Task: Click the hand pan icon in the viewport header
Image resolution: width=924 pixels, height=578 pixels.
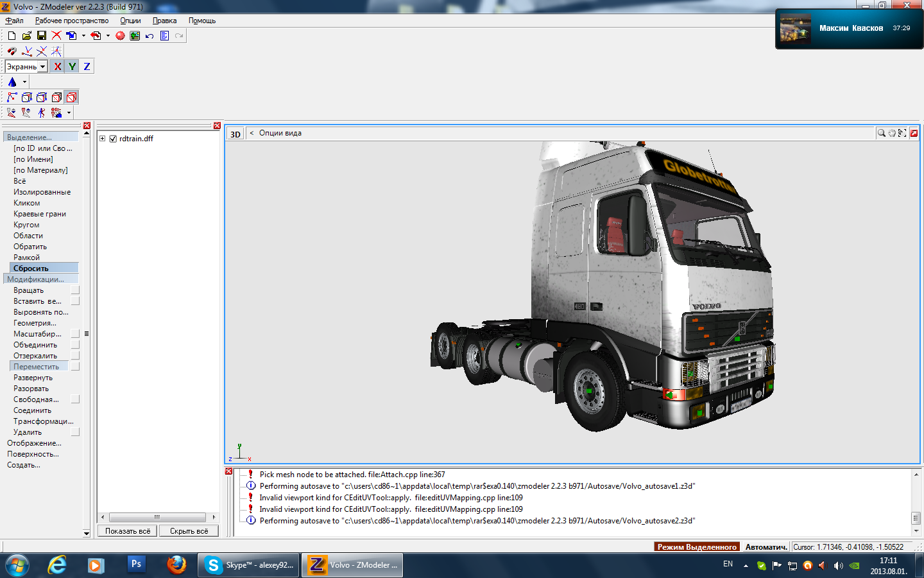Action: click(892, 133)
